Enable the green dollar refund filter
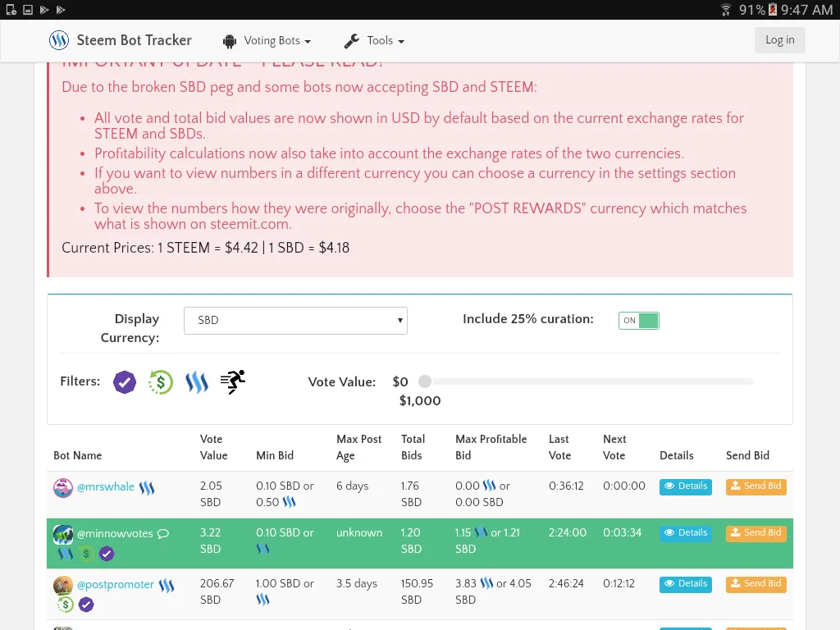This screenshot has height=630, width=840. pyautogui.click(x=161, y=382)
